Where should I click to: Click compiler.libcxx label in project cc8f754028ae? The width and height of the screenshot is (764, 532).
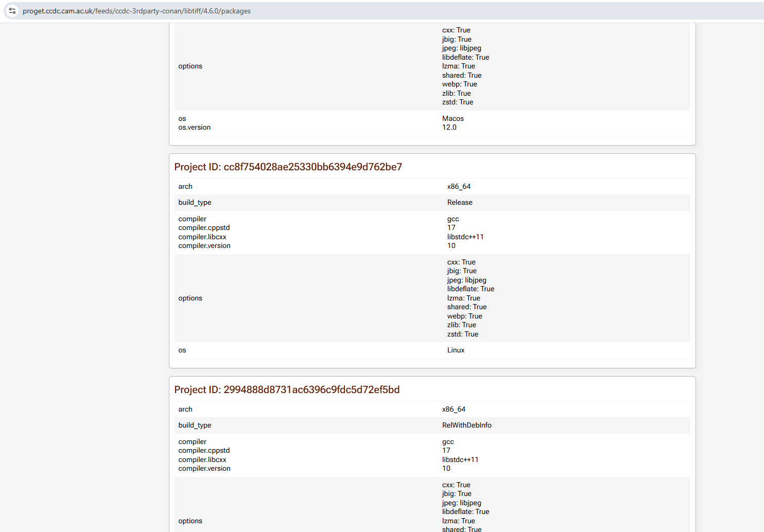pos(202,237)
